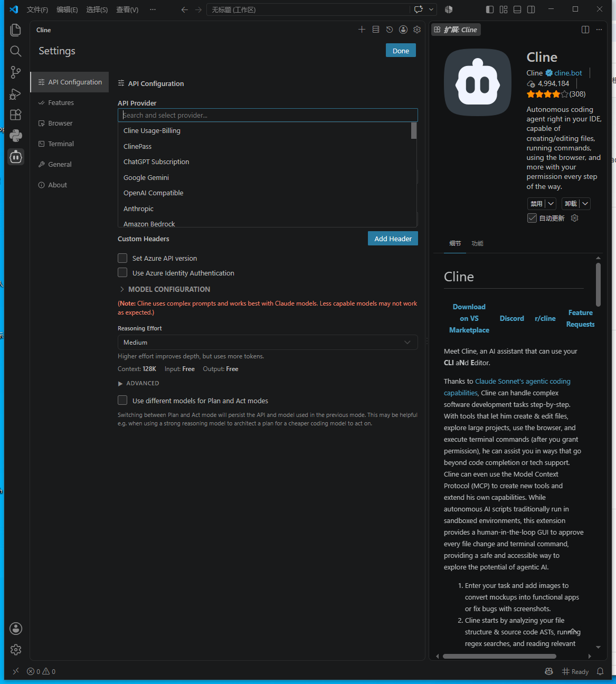Click the Add Header button

click(x=393, y=239)
